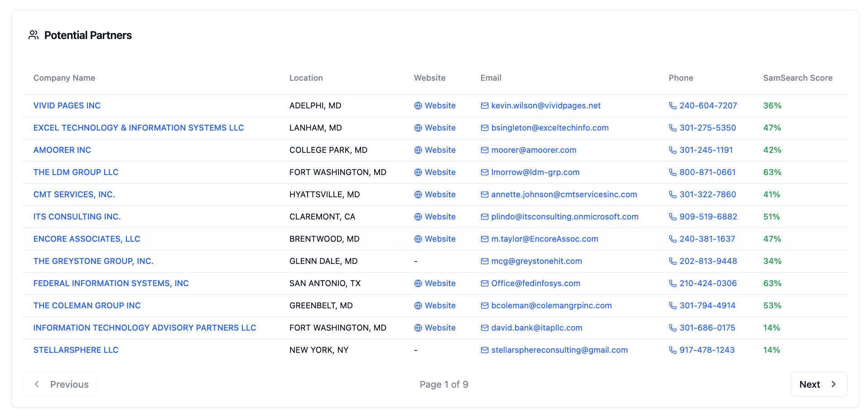Open INFORMATION TECHNOLOGY ADVISORY PARTNERS LLC link
This screenshot has width=868, height=419.
coord(145,328)
